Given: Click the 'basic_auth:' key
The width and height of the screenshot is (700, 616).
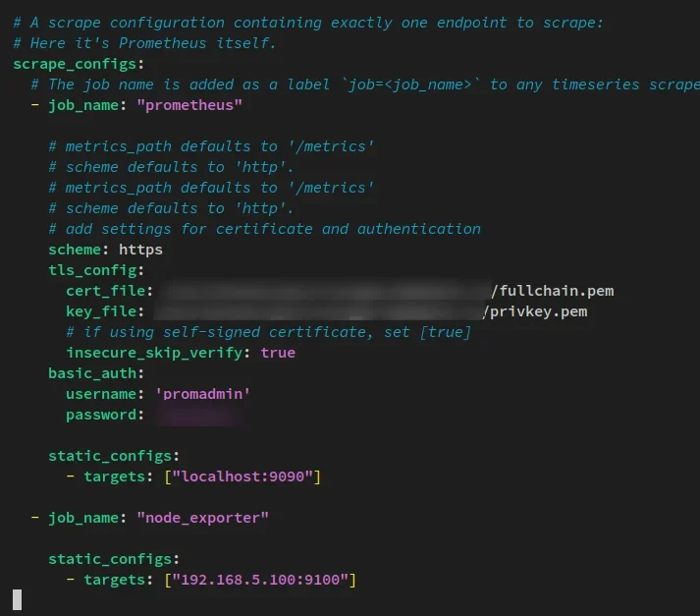Looking at the screenshot, I should [x=96, y=373].
